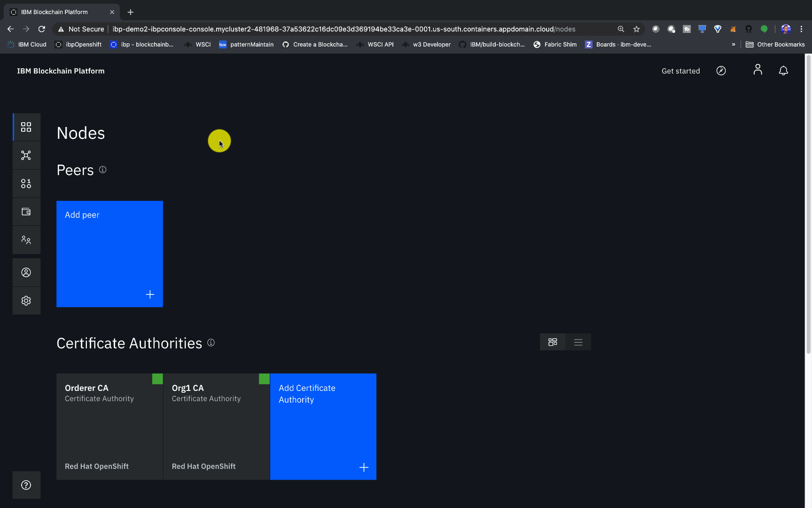The image size is (812, 508).
Task: Open the Create a Blockcha... bookmark
Action: point(315,44)
